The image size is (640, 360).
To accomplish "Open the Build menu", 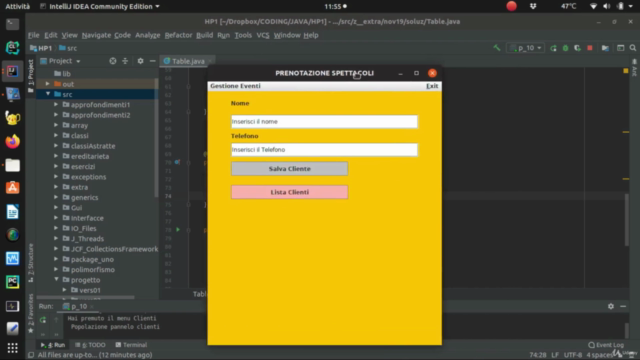I will [x=204, y=35].
